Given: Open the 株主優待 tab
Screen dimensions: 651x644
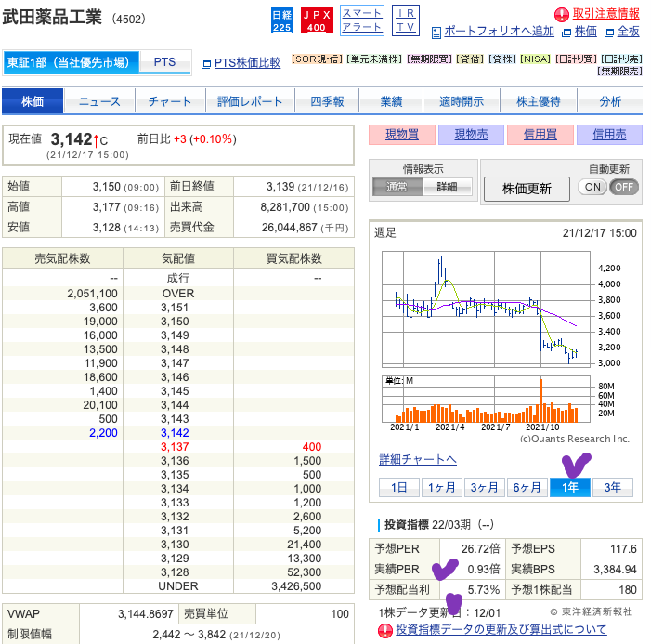Looking at the screenshot, I should tap(539, 101).
